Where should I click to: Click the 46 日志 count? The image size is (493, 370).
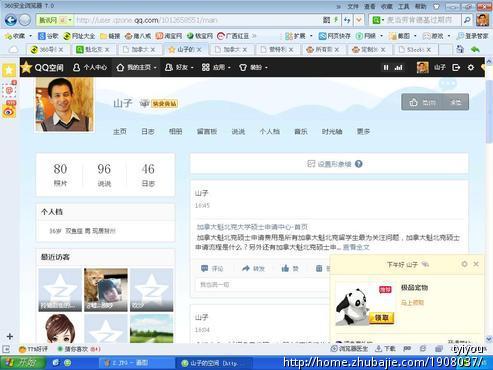pos(148,169)
